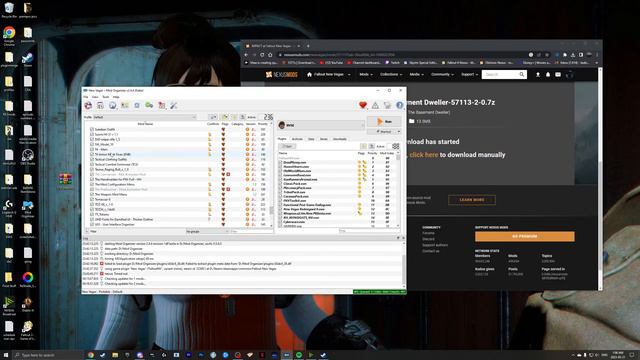The width and height of the screenshot is (640, 360).
Task: Click the document icon second in Mod Organizer toolbar
Action: (x=100, y=105)
